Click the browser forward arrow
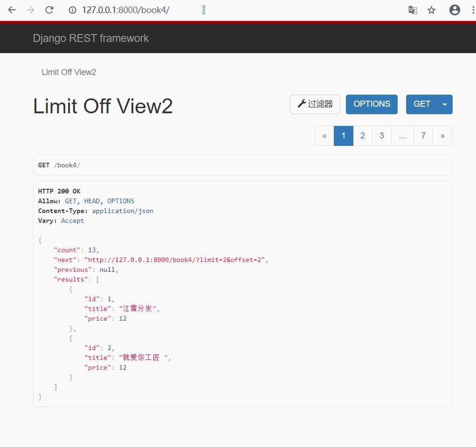Screen dimensions: 476x448 (31, 10)
